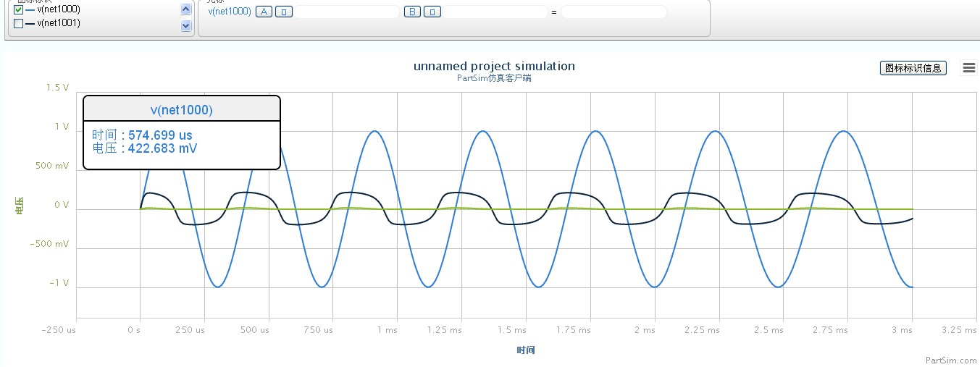Focus the cursor A value field
Viewport: 980px width, 367px height.
pyautogui.click(x=348, y=12)
